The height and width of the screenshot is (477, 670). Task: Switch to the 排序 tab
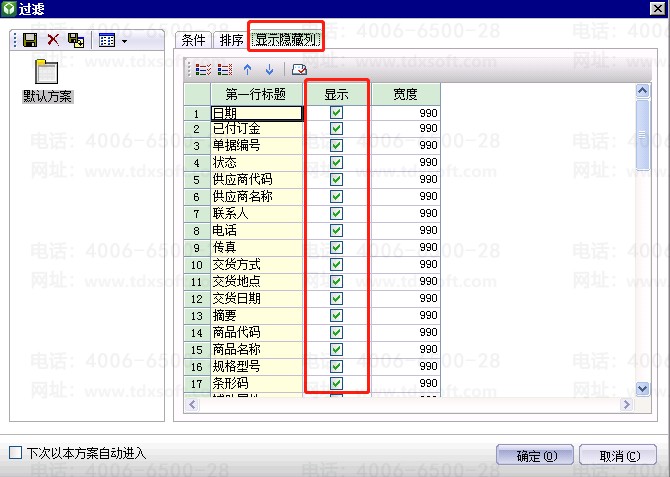tap(230, 40)
